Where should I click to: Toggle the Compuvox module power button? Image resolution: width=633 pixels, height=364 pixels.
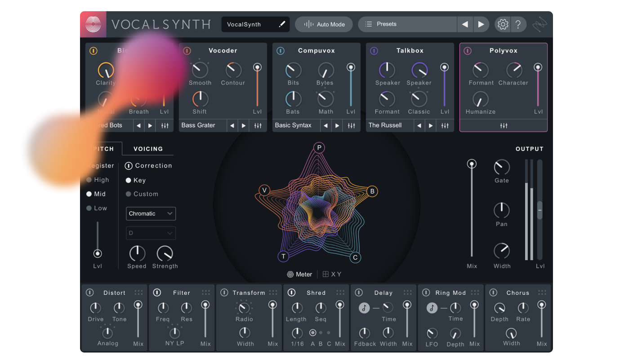281,51
